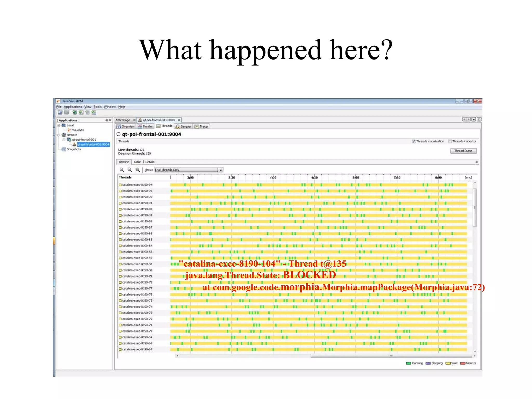Select thread row catalina-exec-8190-81
Image resolution: width=532 pixels, height=399 pixels.
(293, 264)
